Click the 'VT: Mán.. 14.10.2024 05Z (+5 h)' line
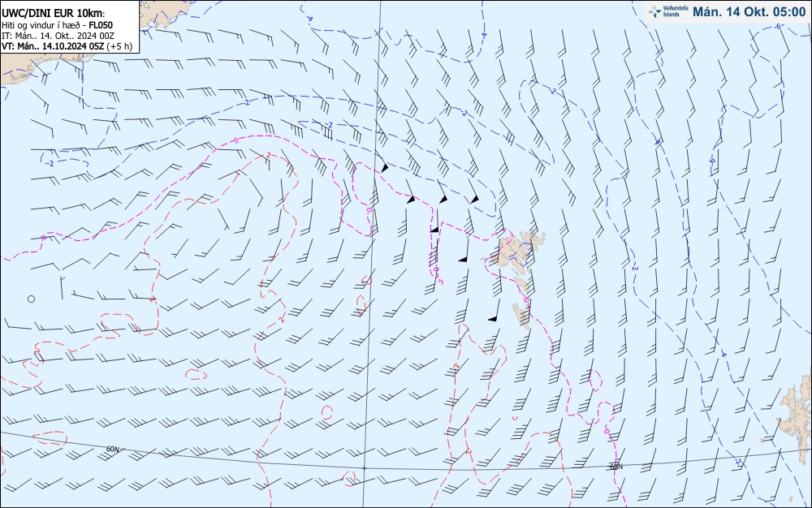The height and width of the screenshot is (508, 812). point(67,46)
